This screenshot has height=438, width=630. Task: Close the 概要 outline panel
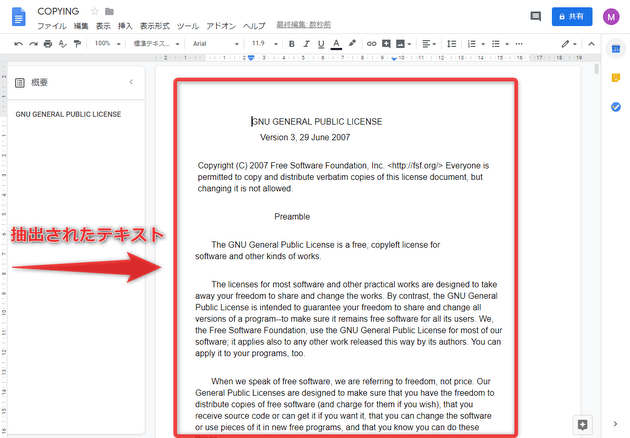coord(131,82)
